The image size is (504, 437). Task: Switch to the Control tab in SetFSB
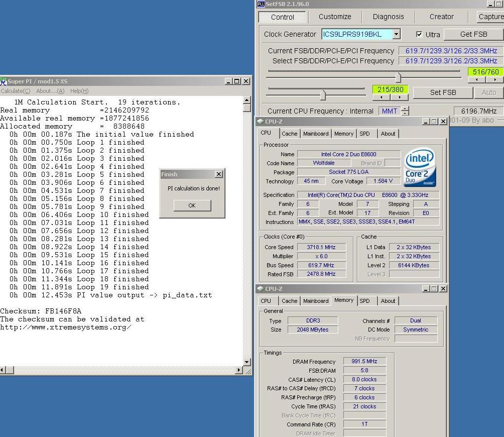[x=282, y=17]
